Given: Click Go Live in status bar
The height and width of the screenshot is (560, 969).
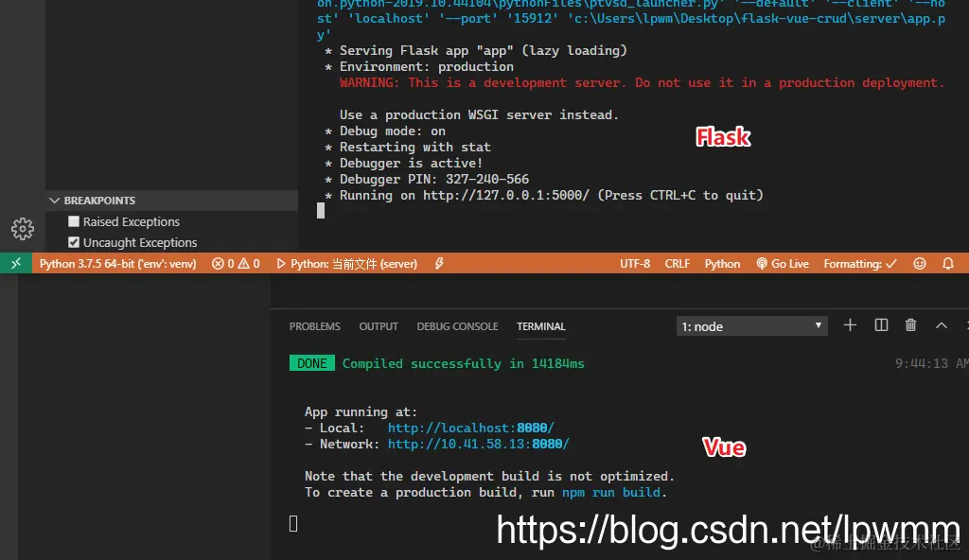Looking at the screenshot, I should click(783, 263).
